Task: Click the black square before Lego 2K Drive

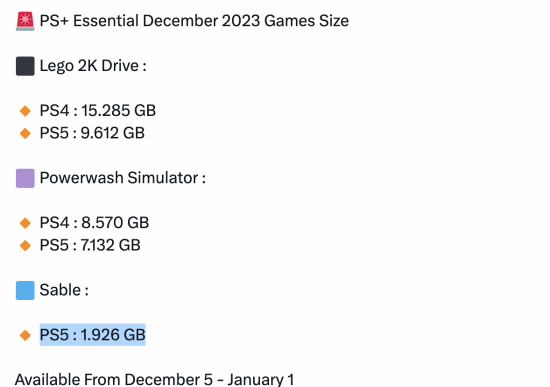Action: [25, 66]
